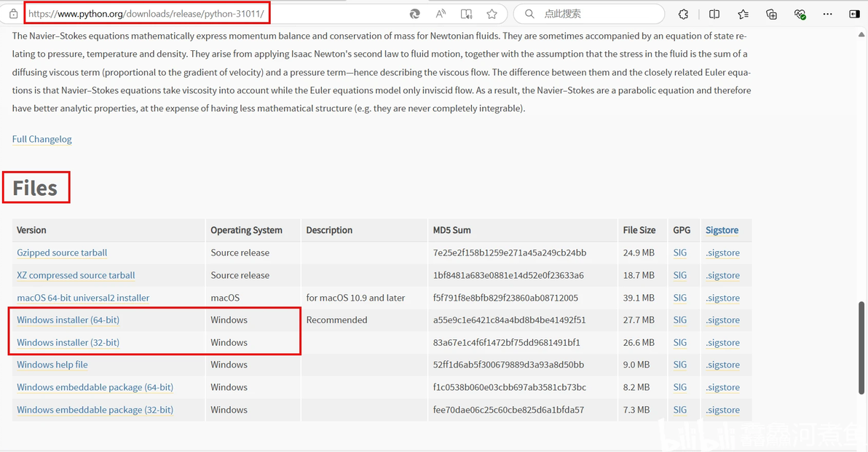Open the Collections icon
This screenshot has width=868, height=452.
[x=771, y=14]
